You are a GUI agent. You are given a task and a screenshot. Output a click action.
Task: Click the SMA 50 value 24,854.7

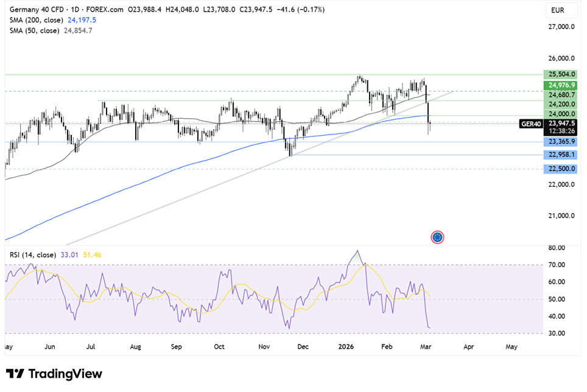click(x=78, y=30)
